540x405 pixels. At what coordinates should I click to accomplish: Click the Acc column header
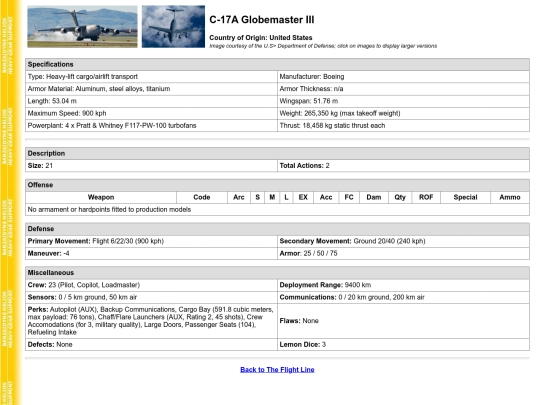pyautogui.click(x=326, y=197)
